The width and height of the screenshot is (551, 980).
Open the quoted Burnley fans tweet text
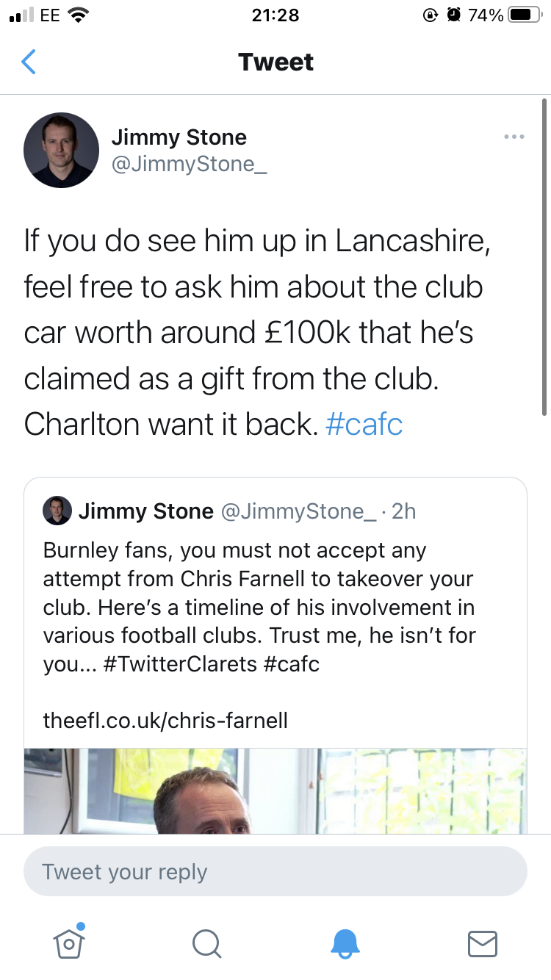[259, 607]
